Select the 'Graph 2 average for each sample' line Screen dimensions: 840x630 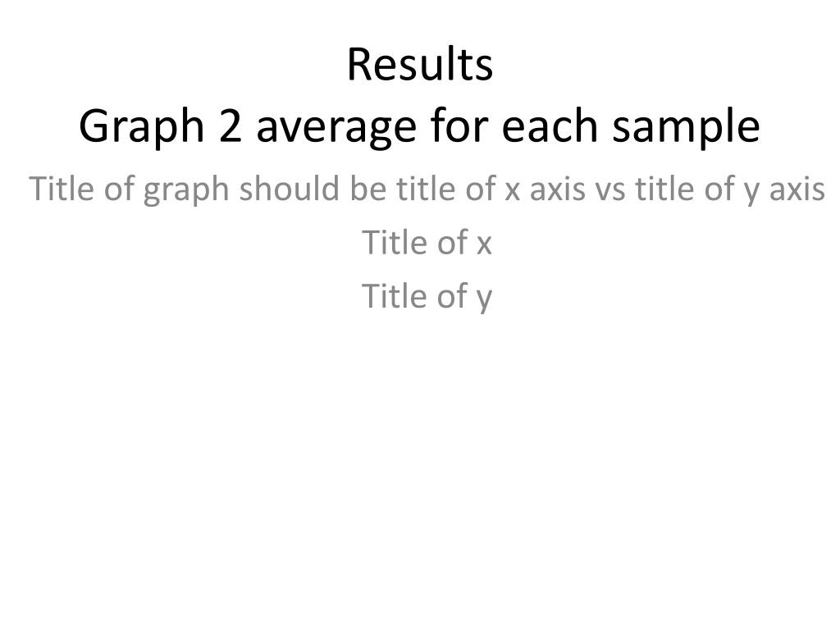click(x=419, y=126)
